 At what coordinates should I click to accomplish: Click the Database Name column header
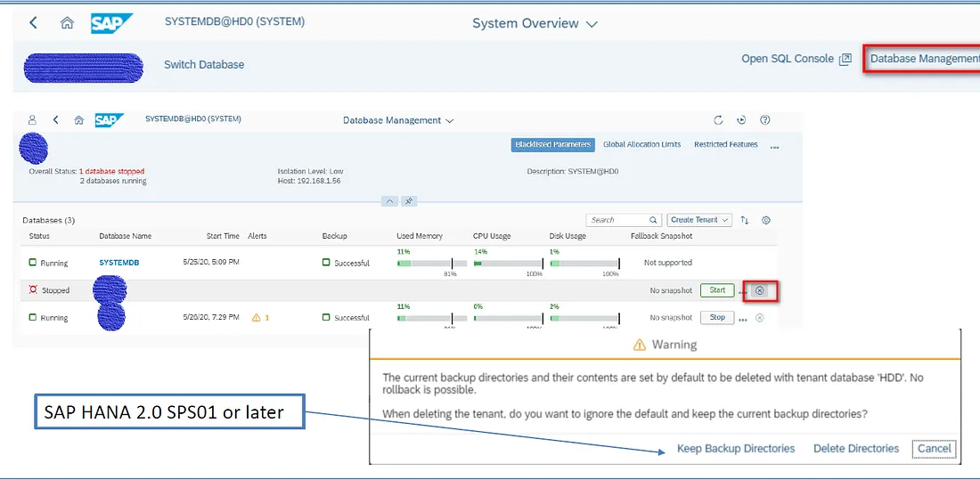click(125, 236)
